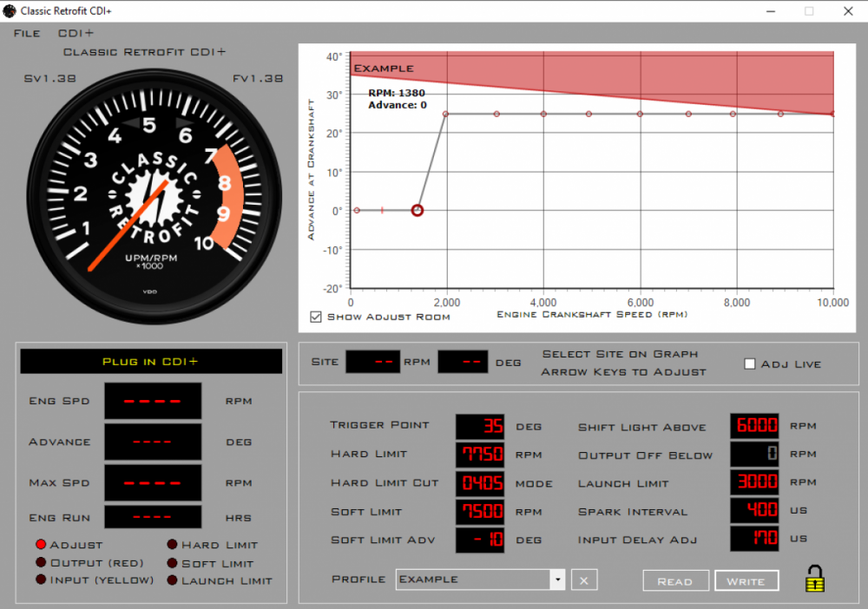Click the Write button
Image resolution: width=868 pixels, height=609 pixels.
click(746, 580)
